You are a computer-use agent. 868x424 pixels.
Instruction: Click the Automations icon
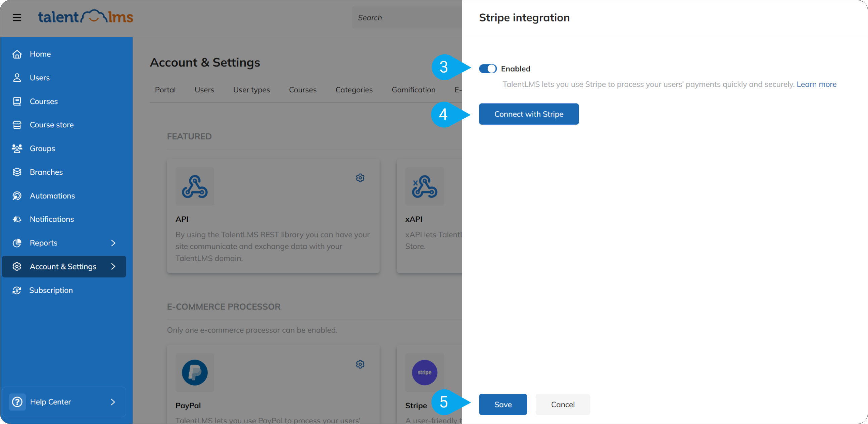pyautogui.click(x=17, y=196)
